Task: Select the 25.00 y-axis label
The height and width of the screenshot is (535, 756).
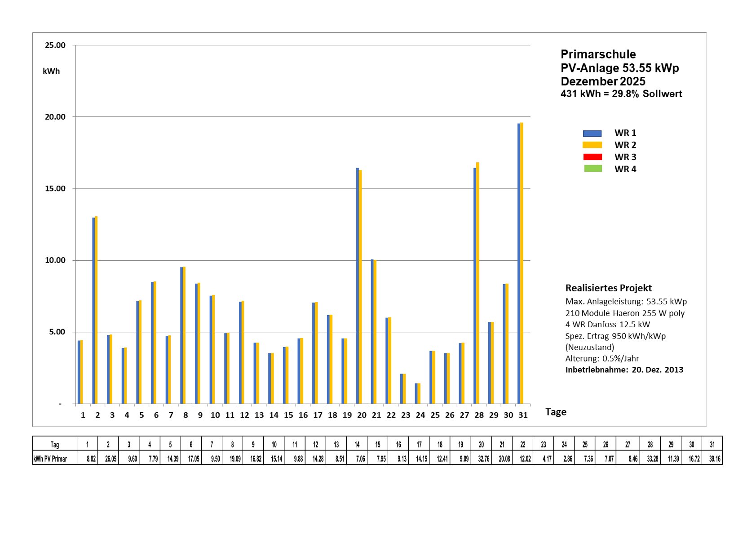Action: [55, 45]
